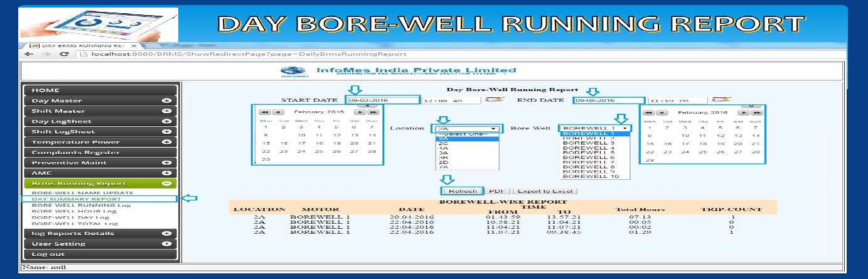Open the calendar icon beside START DATE time
The height and width of the screenshot is (279, 868).
pos(496,100)
